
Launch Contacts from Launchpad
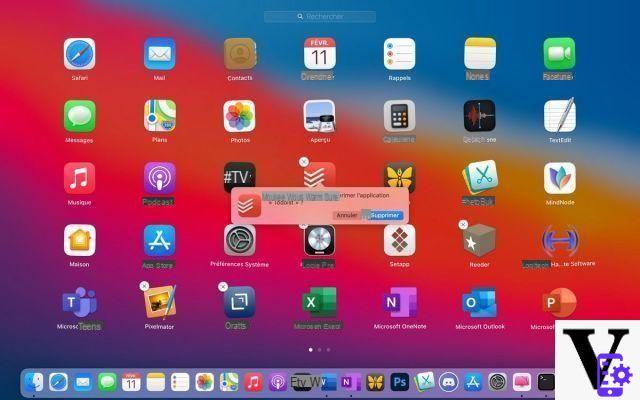coord(240,54)
